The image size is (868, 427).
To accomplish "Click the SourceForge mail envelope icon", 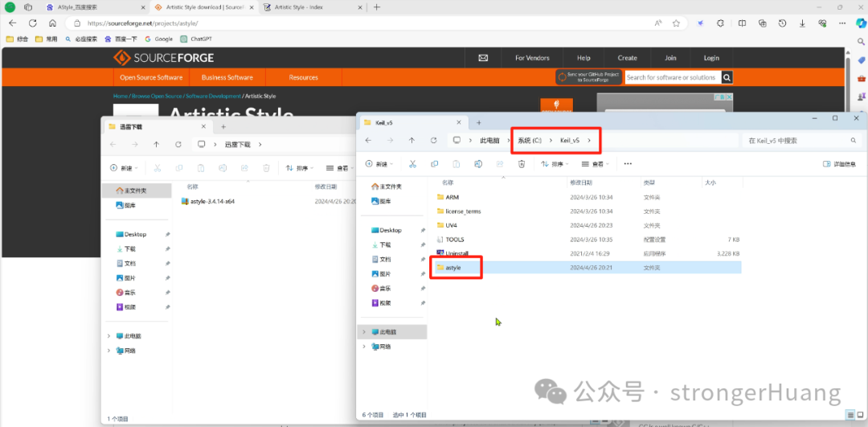I will tap(483, 58).
